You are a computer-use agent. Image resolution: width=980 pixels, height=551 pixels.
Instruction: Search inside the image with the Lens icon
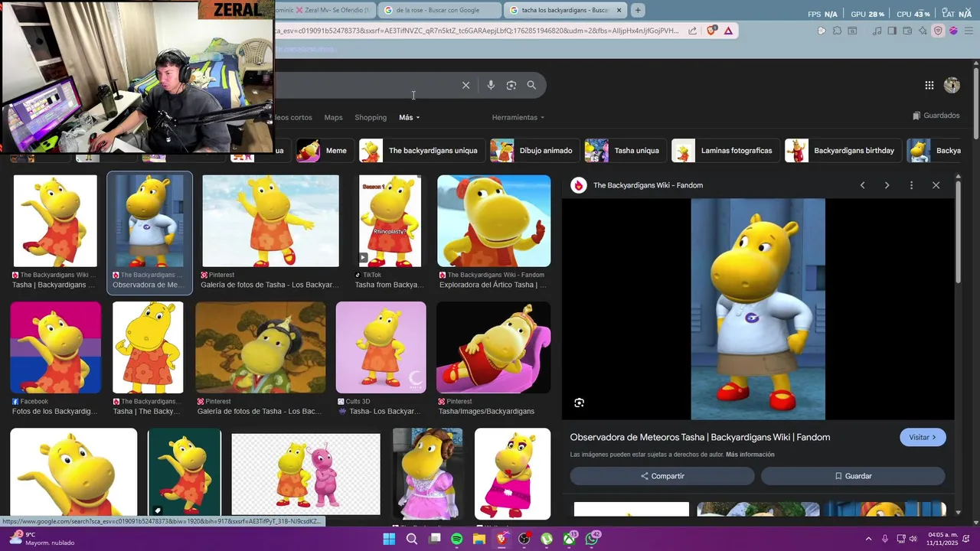pos(579,403)
